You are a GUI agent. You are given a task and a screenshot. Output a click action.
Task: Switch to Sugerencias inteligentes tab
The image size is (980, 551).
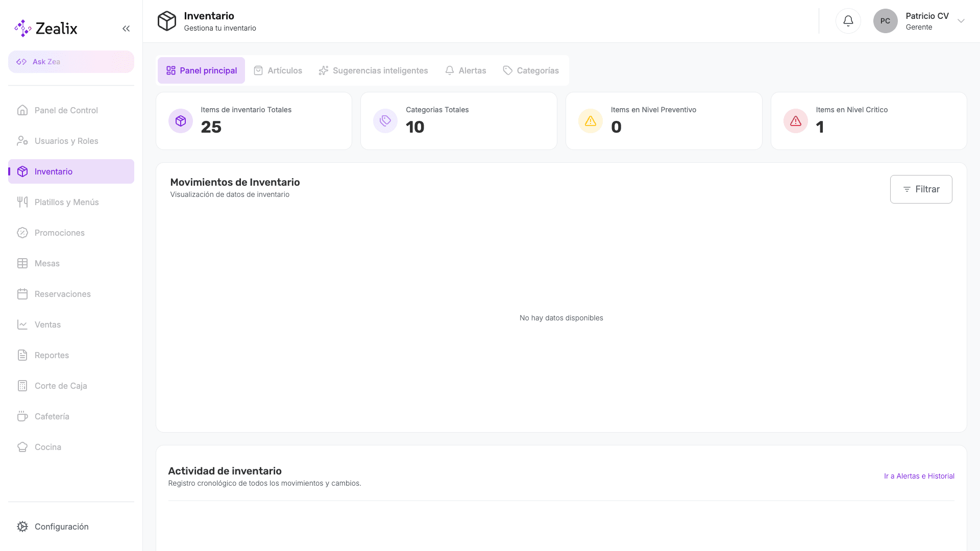pyautogui.click(x=373, y=70)
